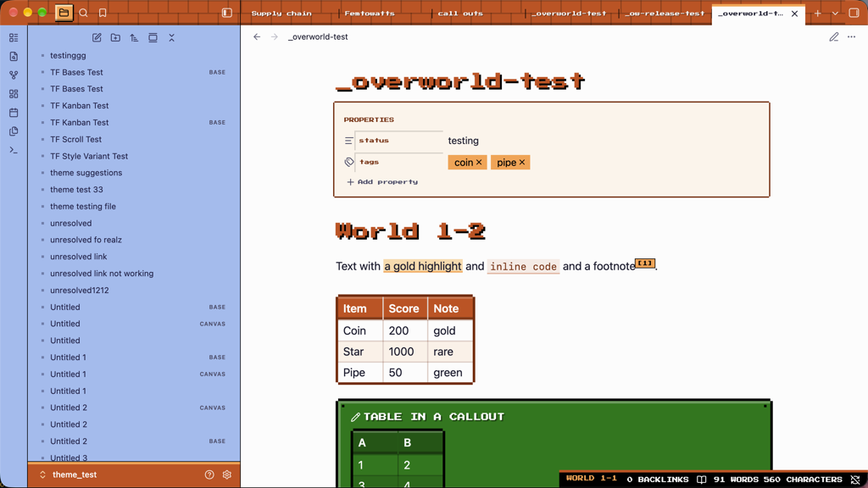Open graph view from the ribbon
Viewport: 868px width, 488px height.
pos(14,75)
